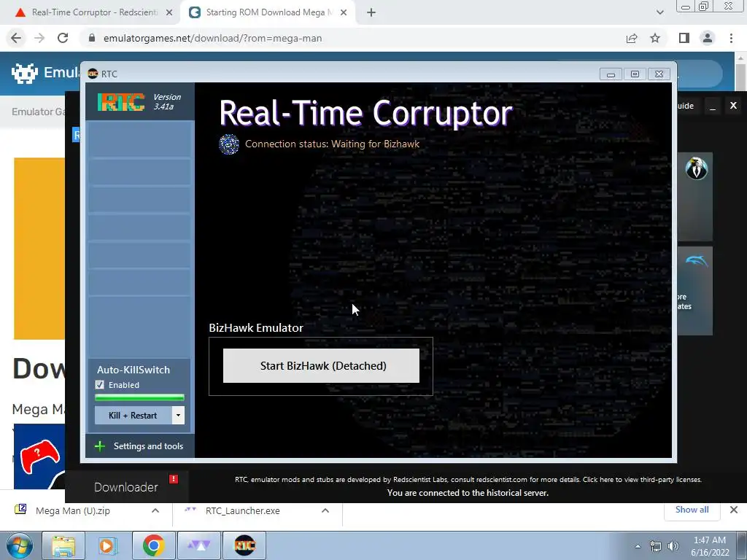Click the network tray icon

[x=656, y=546]
